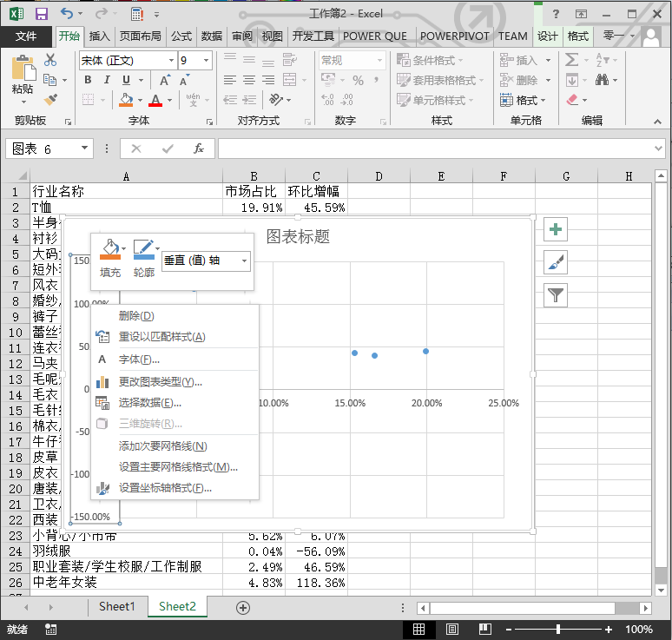Image resolution: width=672 pixels, height=640 pixels.
Task: Click the formula bar input field
Action: [436, 148]
